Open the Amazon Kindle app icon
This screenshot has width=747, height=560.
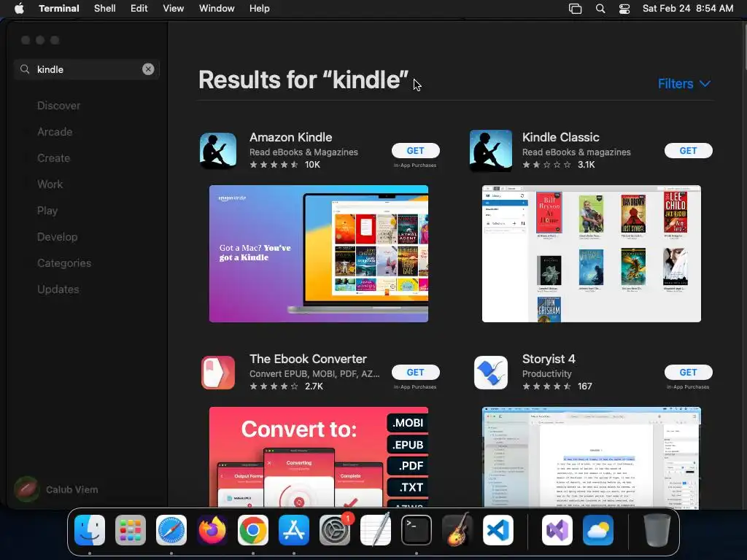pyautogui.click(x=218, y=151)
